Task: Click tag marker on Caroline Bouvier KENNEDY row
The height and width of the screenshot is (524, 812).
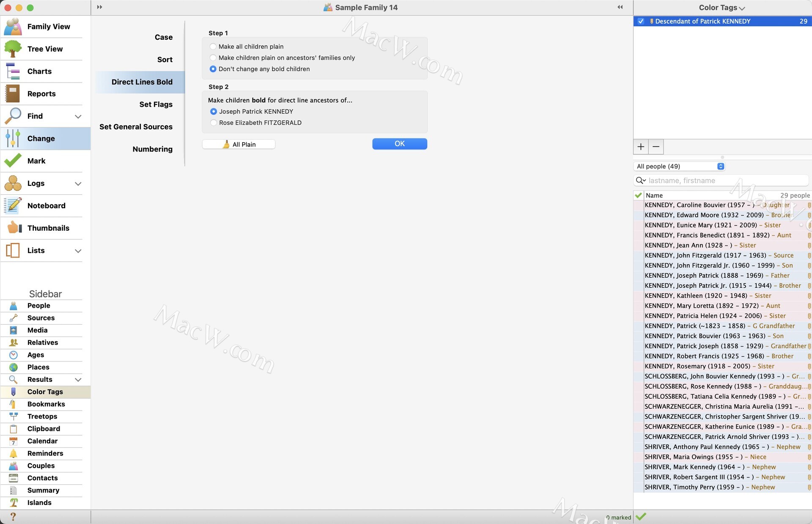Action: (x=809, y=205)
